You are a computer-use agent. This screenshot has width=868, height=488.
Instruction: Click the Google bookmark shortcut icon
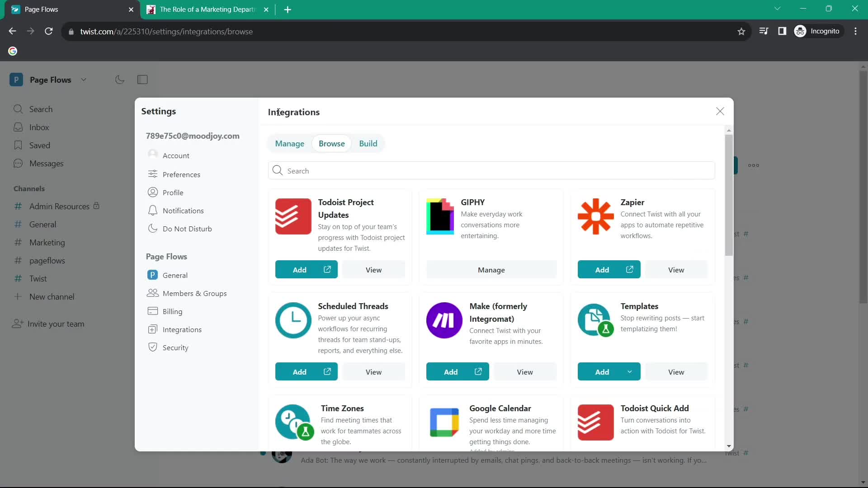pos(13,51)
